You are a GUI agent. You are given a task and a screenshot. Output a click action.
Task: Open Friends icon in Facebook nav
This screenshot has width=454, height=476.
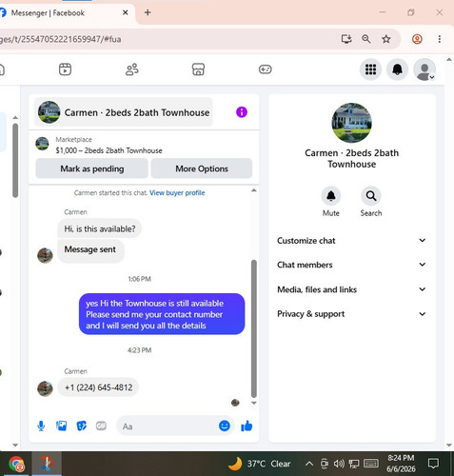pyautogui.click(x=132, y=69)
